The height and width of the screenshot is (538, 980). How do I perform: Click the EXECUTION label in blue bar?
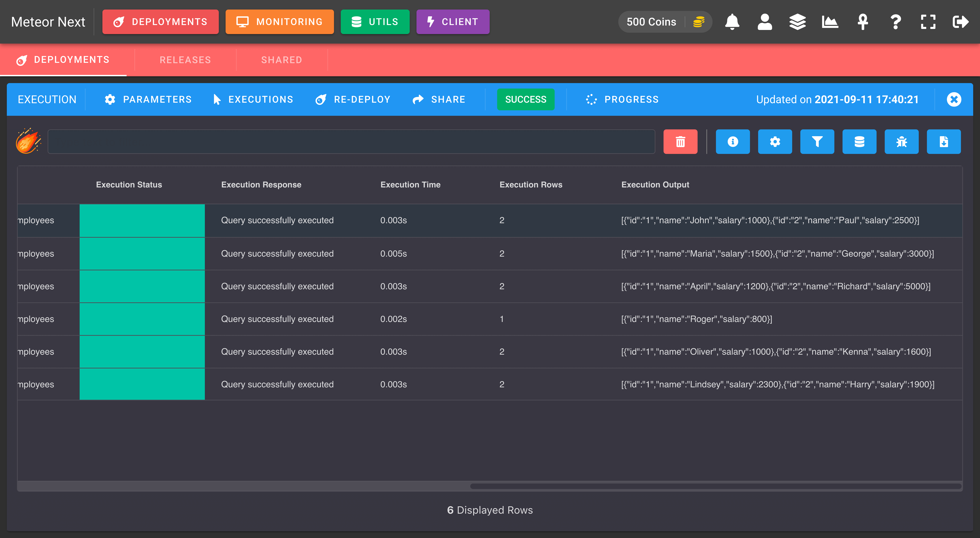(47, 99)
